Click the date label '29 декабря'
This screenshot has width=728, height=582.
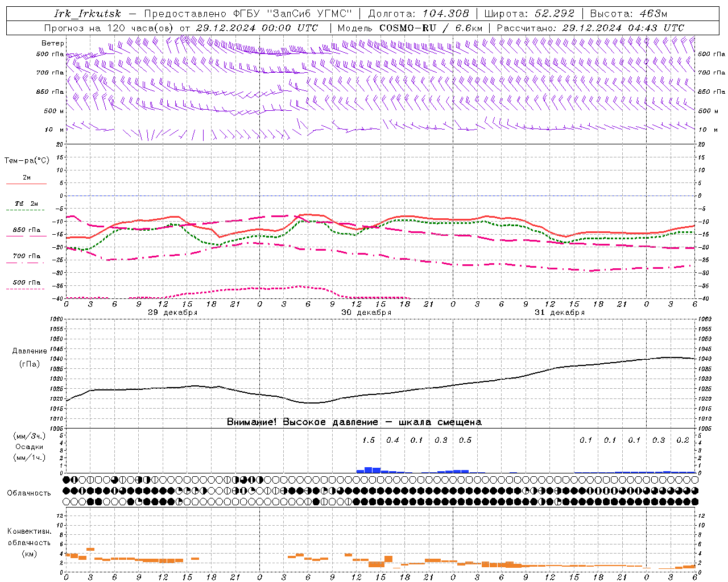[x=173, y=313]
